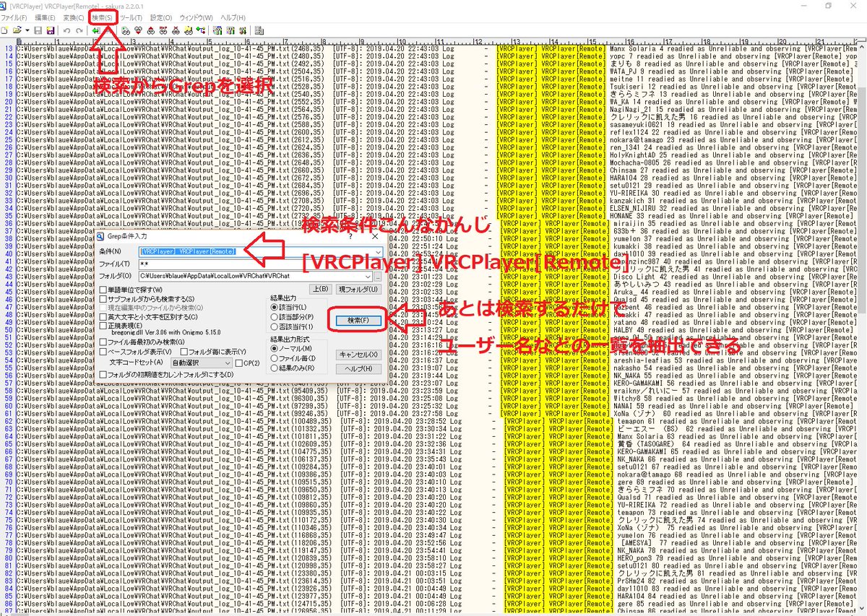The image size is (867, 616).
Task: Enable 単語単位で探す(W) checkbox
Action: click(102, 290)
